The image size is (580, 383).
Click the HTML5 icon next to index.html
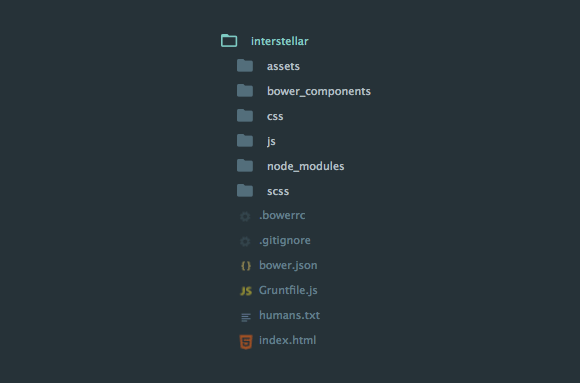(x=246, y=342)
